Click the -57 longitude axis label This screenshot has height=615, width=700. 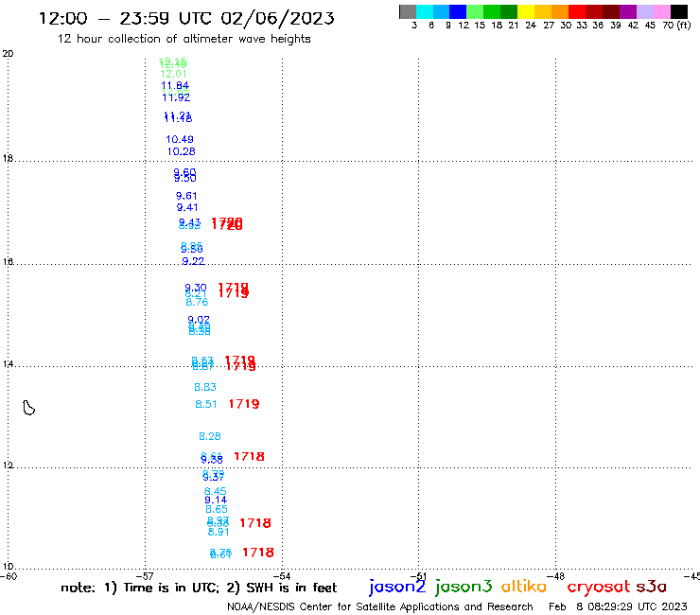click(146, 576)
